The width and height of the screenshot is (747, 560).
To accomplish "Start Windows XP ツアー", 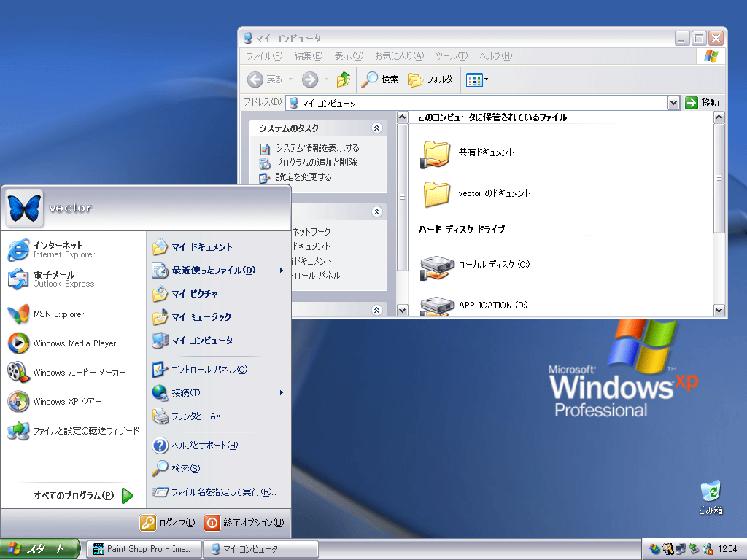I will [x=55, y=402].
